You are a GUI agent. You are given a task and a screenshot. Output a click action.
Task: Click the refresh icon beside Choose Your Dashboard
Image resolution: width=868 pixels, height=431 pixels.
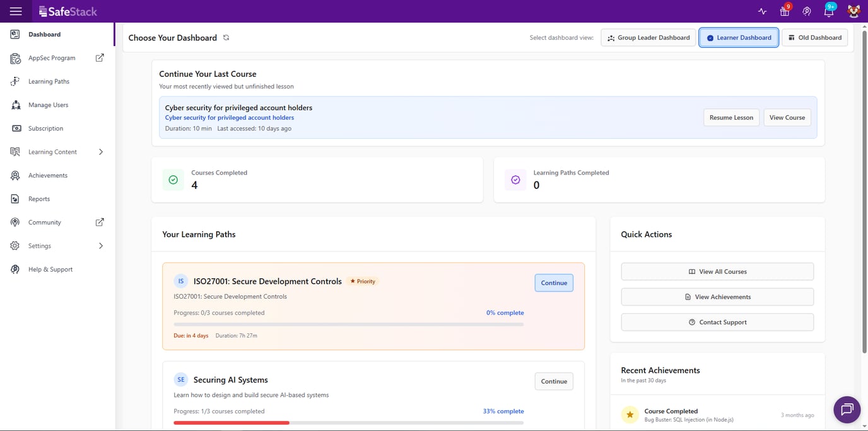[x=226, y=37]
